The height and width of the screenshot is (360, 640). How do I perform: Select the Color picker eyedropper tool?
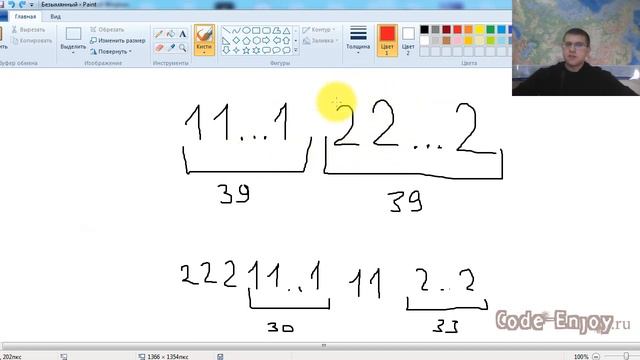[171, 48]
